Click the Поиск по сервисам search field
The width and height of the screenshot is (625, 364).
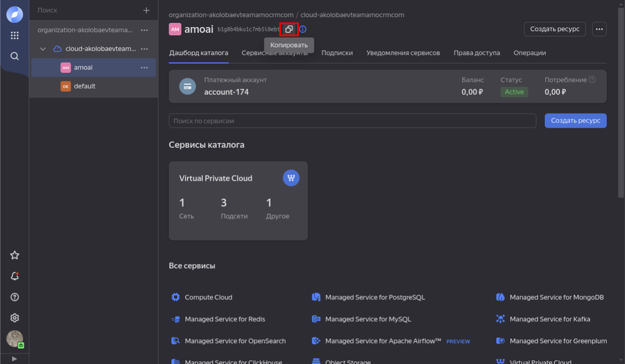pos(352,121)
